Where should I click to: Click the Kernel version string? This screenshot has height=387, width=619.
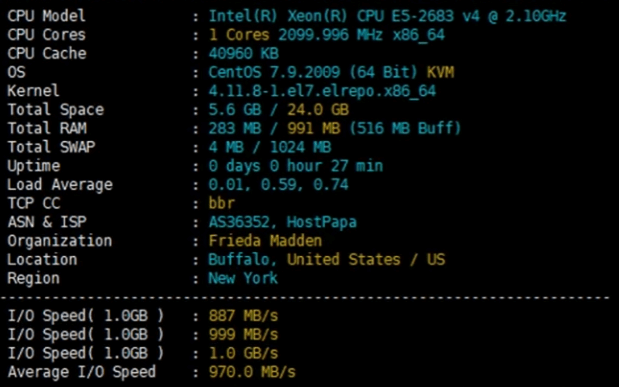[322, 91]
